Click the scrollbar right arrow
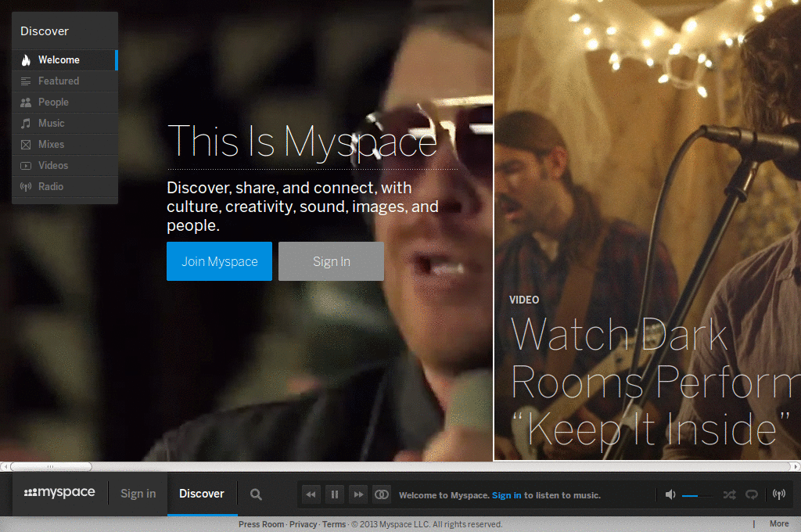The width and height of the screenshot is (801, 532). (795, 466)
